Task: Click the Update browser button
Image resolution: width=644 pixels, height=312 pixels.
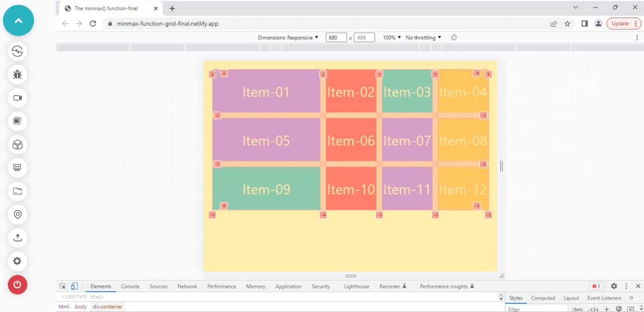Action: (x=620, y=24)
